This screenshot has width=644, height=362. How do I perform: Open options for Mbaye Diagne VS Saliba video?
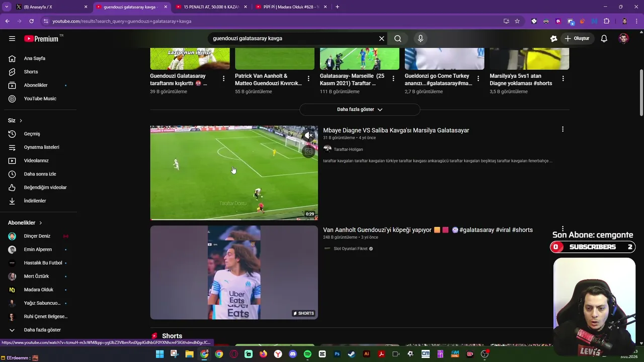(x=562, y=129)
